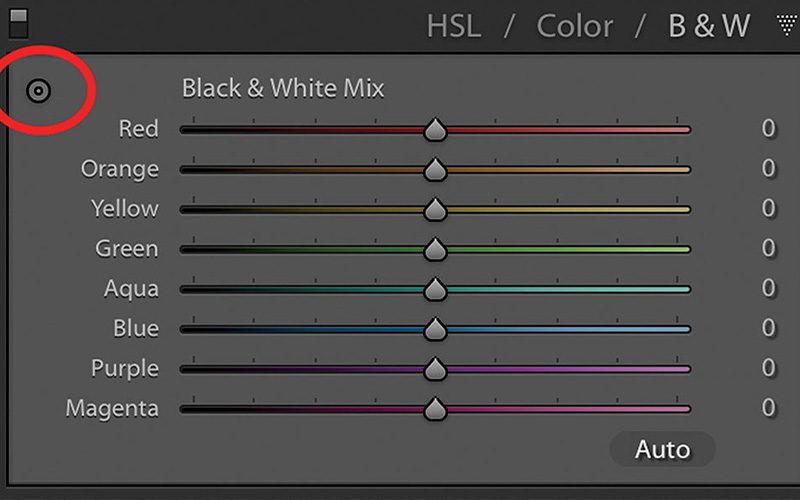This screenshot has width=800, height=500.
Task: Click the Red slider handle
Action: (x=434, y=130)
